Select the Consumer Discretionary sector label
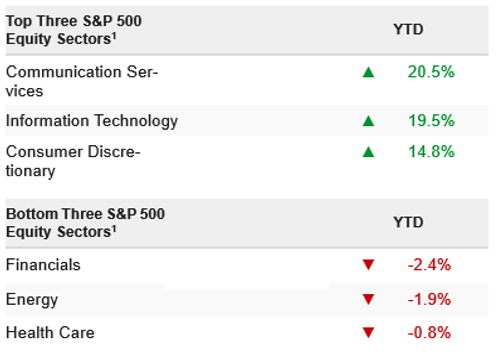Screen dimensions: 500x360 click(73, 161)
